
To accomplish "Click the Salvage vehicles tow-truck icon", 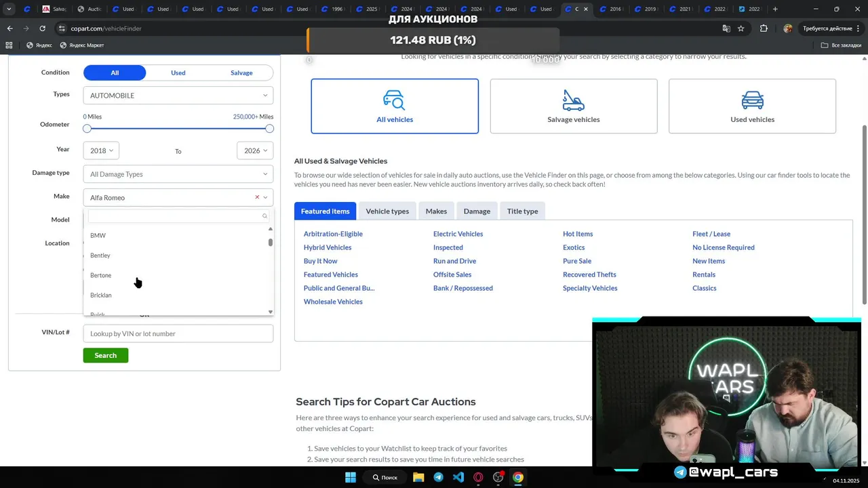I will (x=573, y=100).
